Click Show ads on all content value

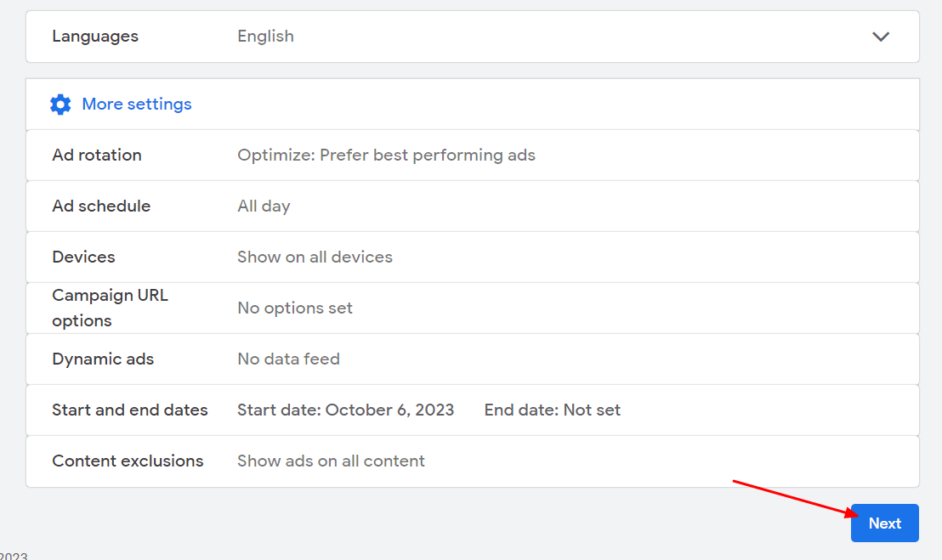(x=331, y=461)
